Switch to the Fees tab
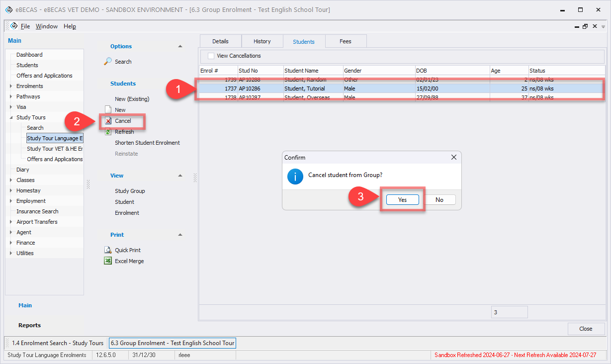The width and height of the screenshot is (611, 364). [x=346, y=41]
